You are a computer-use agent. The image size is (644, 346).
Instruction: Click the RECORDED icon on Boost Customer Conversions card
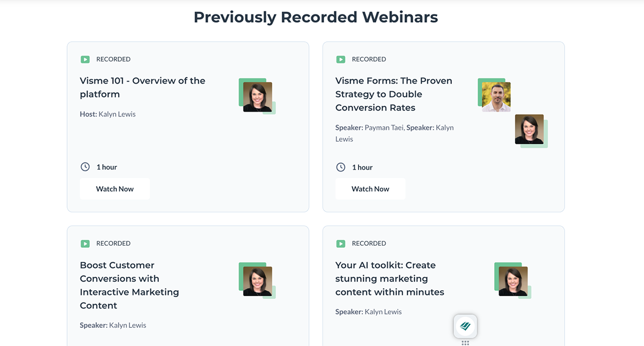coord(85,243)
